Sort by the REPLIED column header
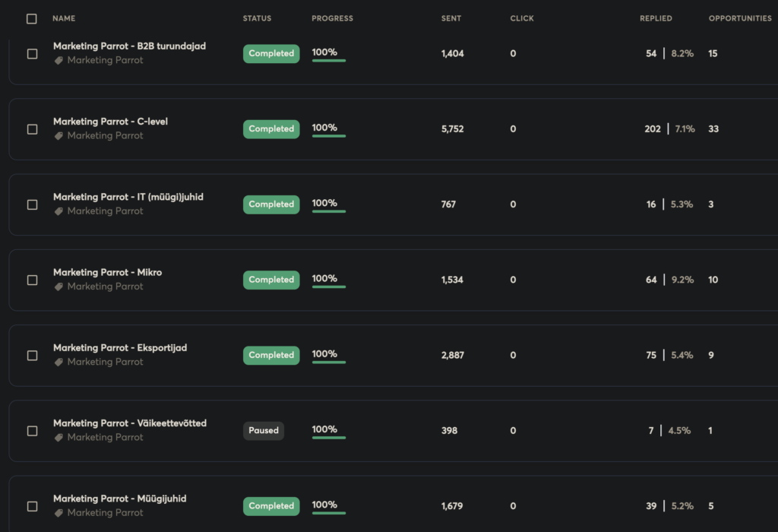Viewport: 778px width, 532px height. 656,18
